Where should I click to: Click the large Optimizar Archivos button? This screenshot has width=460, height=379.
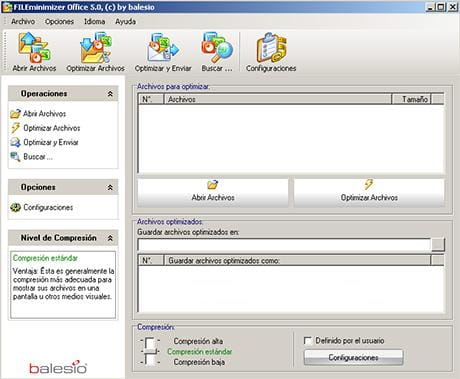[369, 192]
